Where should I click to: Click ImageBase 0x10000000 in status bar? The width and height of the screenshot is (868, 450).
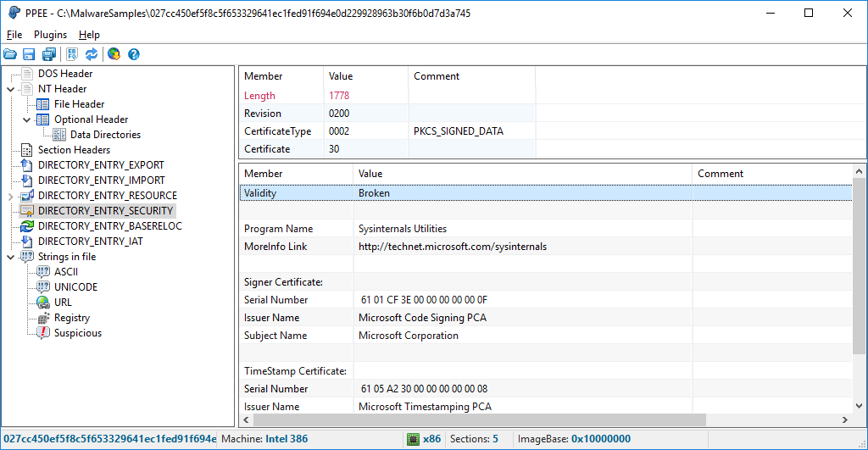[574, 439]
